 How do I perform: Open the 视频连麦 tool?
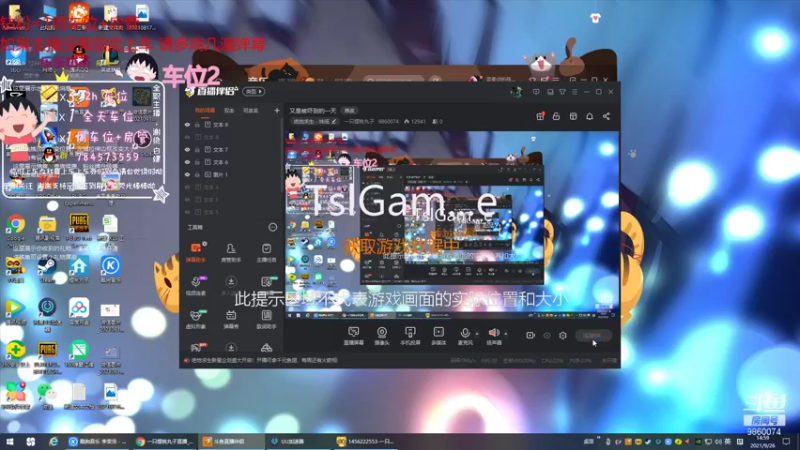click(x=195, y=285)
